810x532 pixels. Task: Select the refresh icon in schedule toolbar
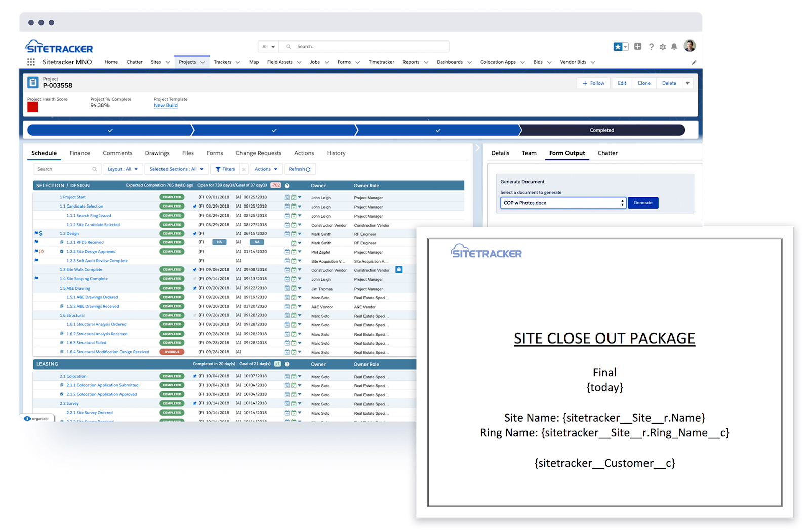308,169
